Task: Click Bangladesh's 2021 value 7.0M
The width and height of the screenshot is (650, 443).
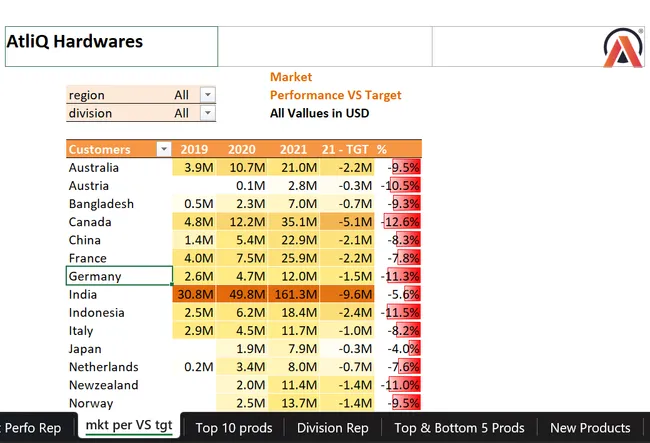Action: point(293,204)
